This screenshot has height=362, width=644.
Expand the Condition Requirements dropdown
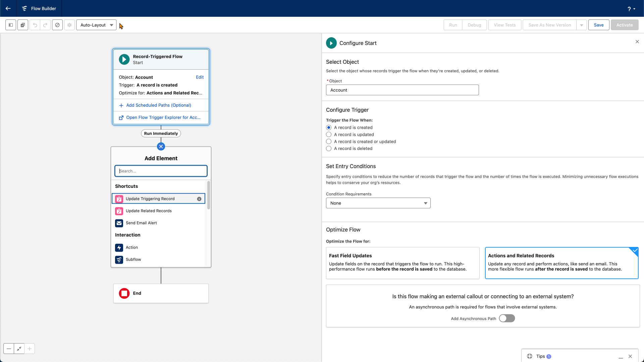point(378,203)
